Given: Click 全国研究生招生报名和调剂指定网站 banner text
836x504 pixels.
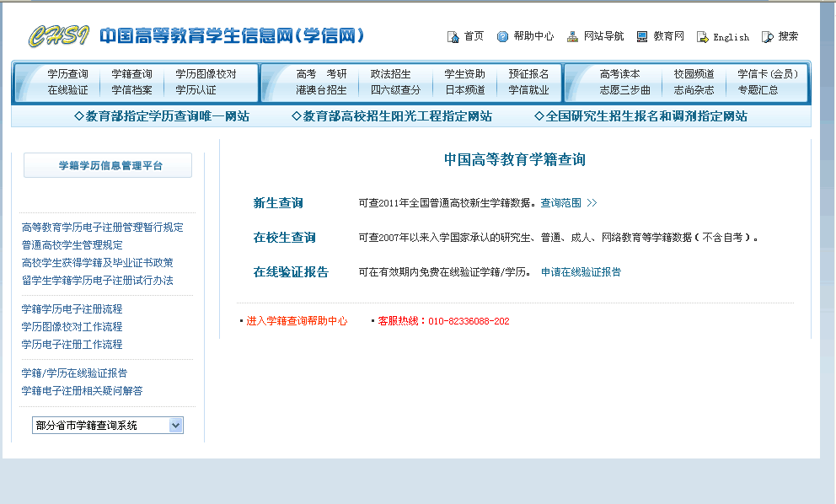Looking at the screenshot, I should 640,116.
